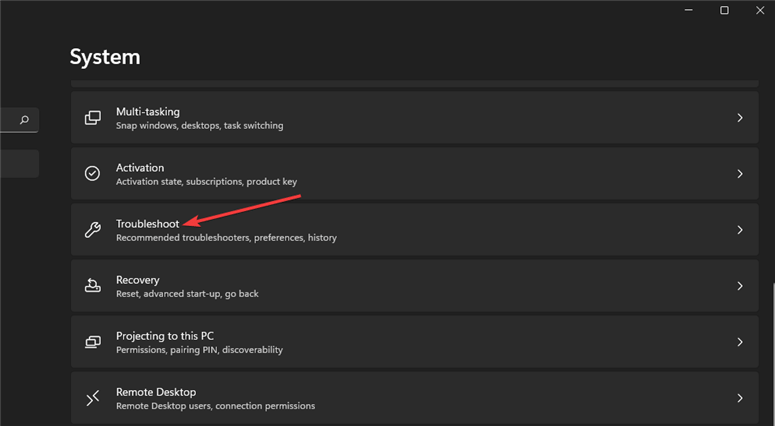Image resolution: width=775 pixels, height=426 pixels.
Task: Maximize the Settings window
Action: [724, 10]
